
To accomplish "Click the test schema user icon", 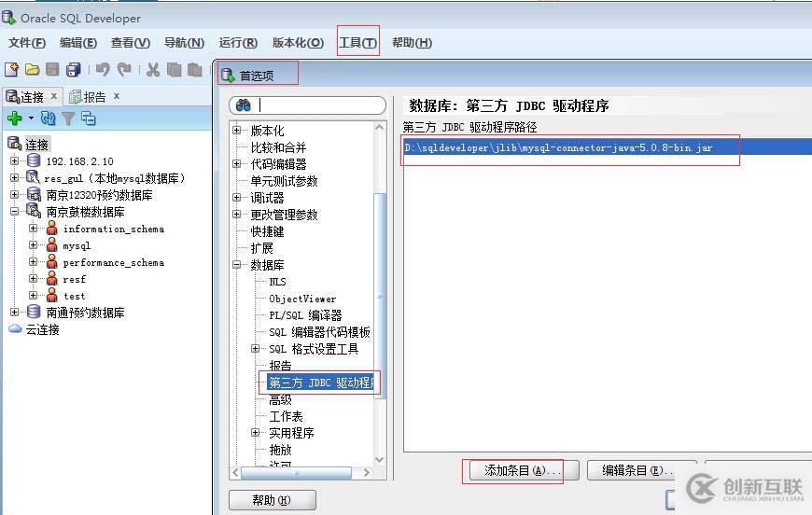I will (51, 296).
